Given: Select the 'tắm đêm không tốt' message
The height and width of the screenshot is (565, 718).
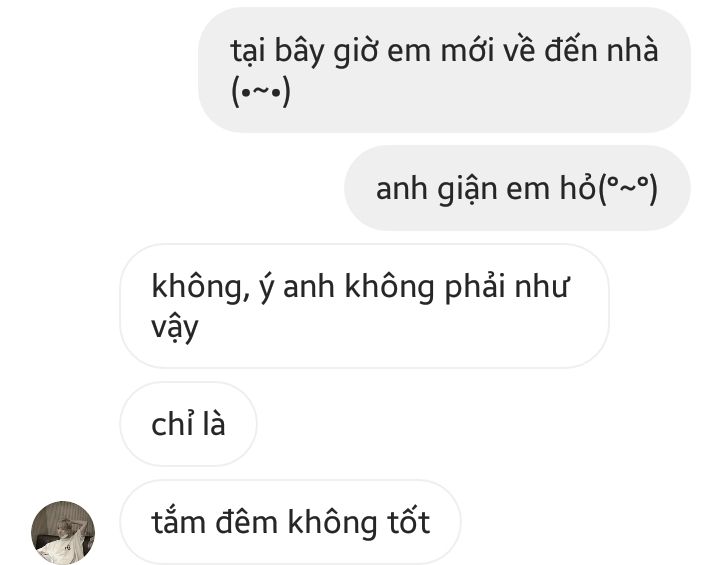Looking at the screenshot, I should [290, 522].
